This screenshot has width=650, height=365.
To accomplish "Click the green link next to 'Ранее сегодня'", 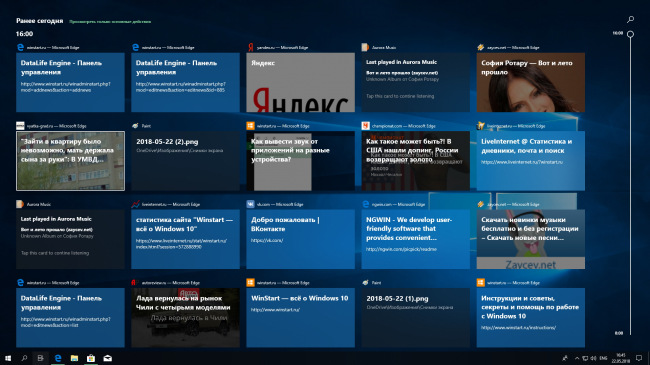I will (110, 22).
